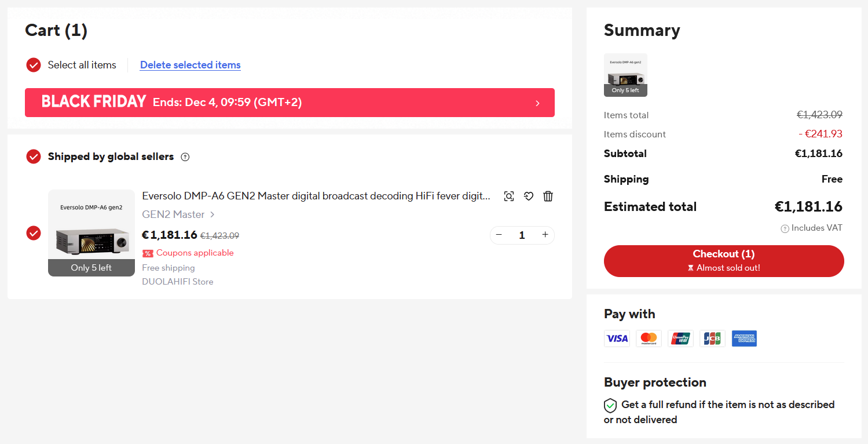Click the product thumbnail in Summary
Image resolution: width=868 pixels, height=444 pixels.
coord(625,75)
